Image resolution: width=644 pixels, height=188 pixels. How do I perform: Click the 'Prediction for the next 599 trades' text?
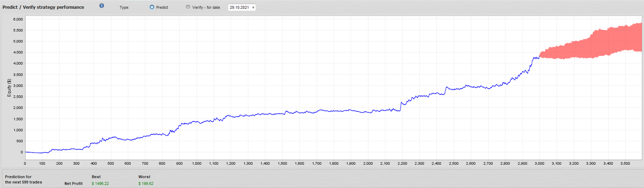tap(23, 180)
